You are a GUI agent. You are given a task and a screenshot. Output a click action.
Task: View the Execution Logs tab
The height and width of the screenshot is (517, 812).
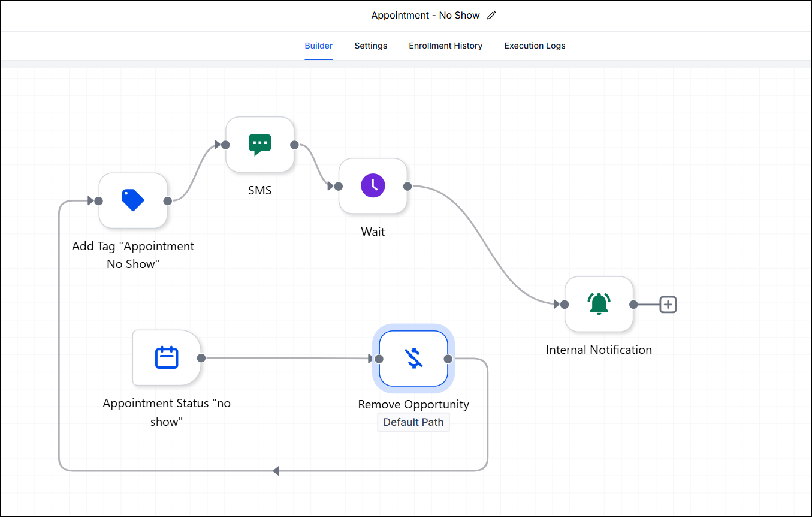click(x=535, y=46)
